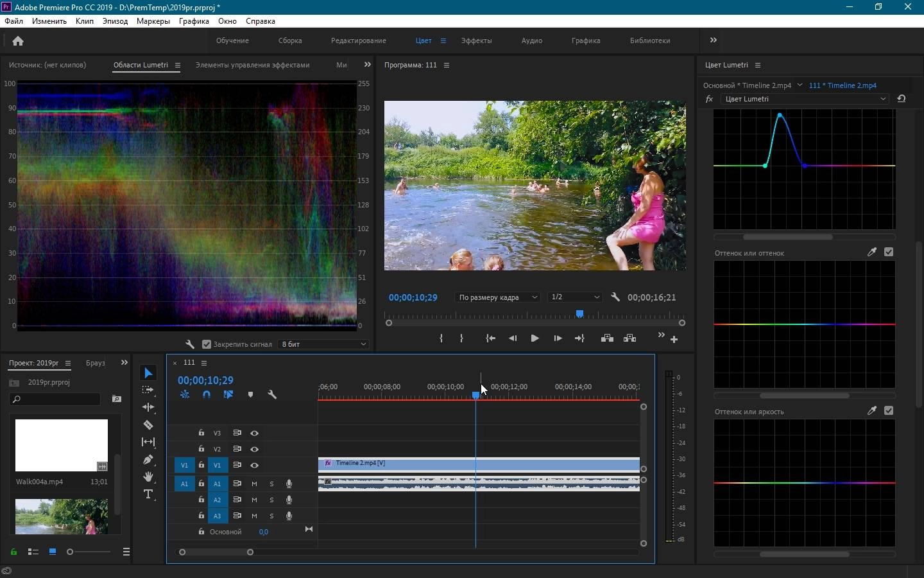924x578 pixels.
Task: Open the Файл menu
Action: (x=13, y=21)
